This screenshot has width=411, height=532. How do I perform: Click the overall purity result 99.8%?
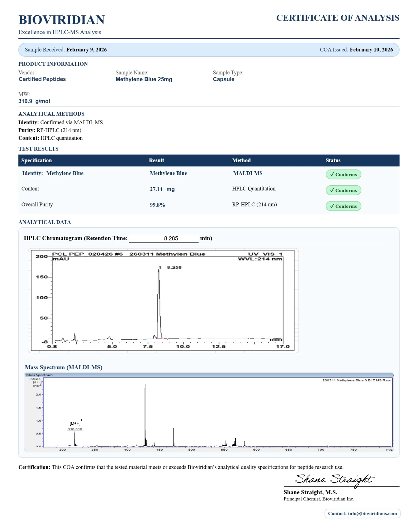[157, 205]
